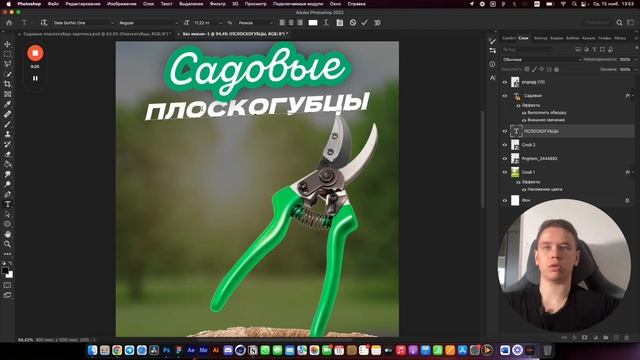Switch to Садовые плоскогубцы document tab
The height and width of the screenshot is (360, 640).
pos(97,34)
